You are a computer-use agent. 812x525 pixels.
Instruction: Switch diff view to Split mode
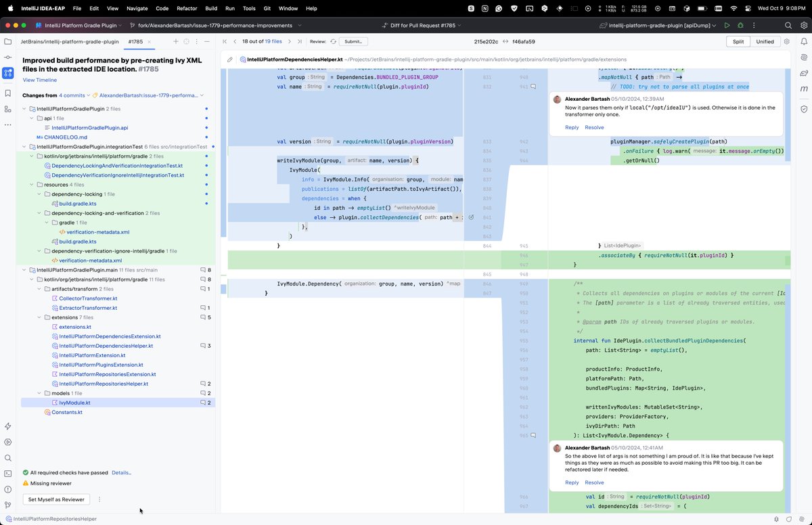pos(738,41)
